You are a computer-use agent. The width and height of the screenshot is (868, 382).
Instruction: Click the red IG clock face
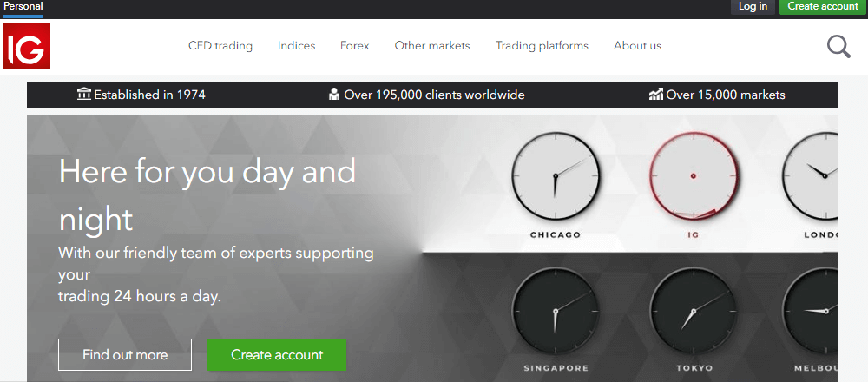click(693, 175)
